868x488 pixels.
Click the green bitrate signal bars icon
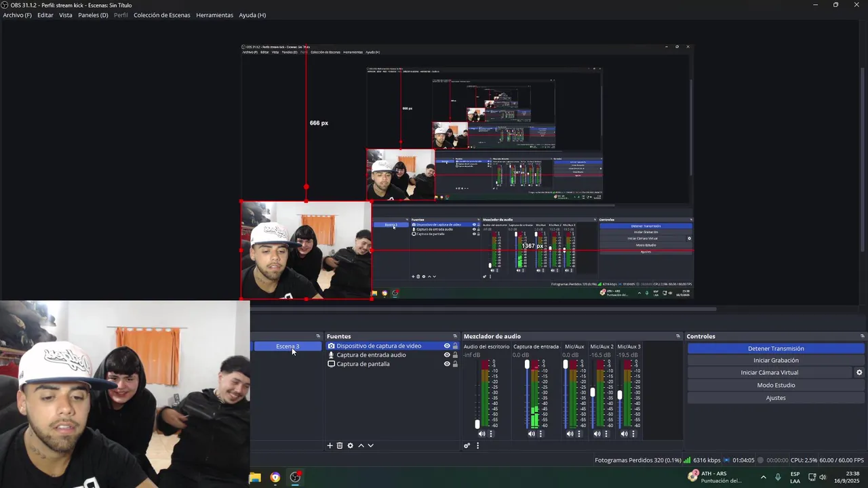point(687,460)
